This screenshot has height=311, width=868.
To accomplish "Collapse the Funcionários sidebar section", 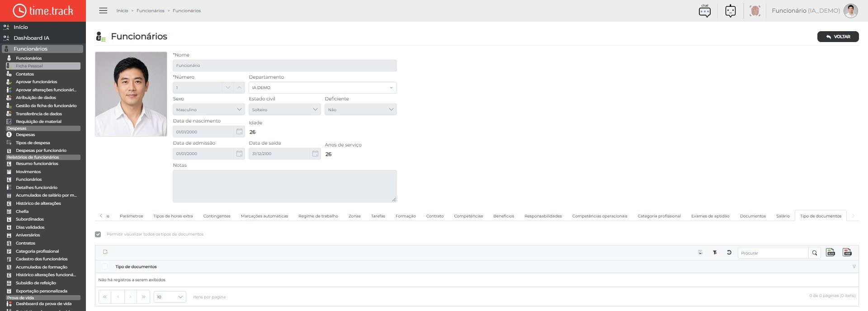I will (42, 49).
